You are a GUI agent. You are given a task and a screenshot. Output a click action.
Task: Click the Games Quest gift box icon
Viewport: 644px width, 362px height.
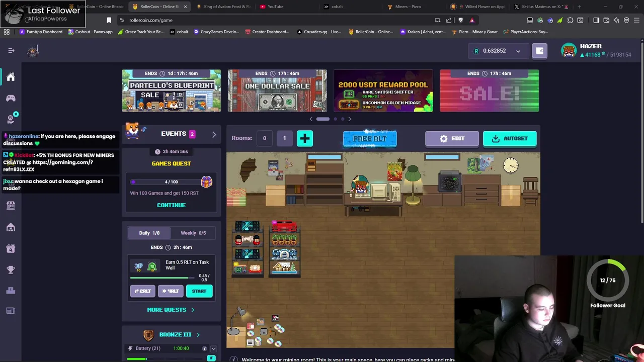(x=206, y=182)
